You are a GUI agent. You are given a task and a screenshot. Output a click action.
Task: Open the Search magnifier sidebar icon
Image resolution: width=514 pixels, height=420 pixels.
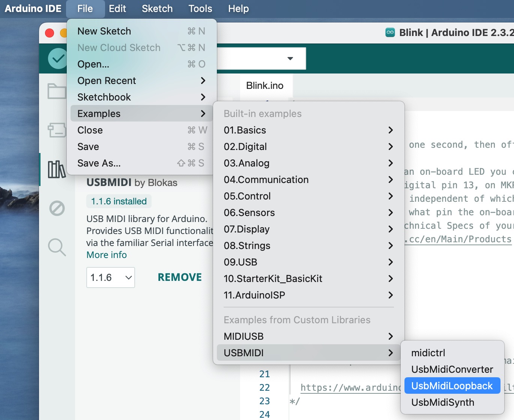57,247
